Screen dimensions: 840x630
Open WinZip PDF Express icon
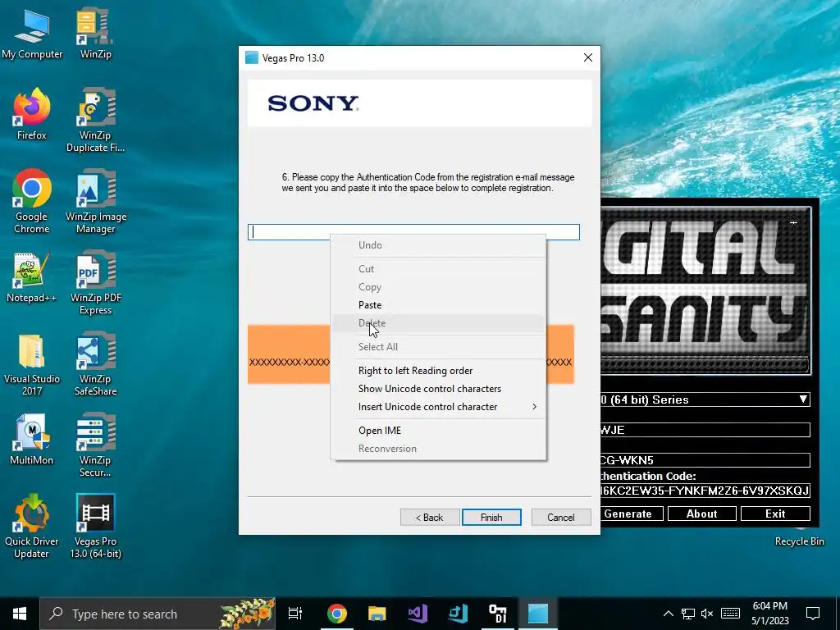click(x=95, y=283)
